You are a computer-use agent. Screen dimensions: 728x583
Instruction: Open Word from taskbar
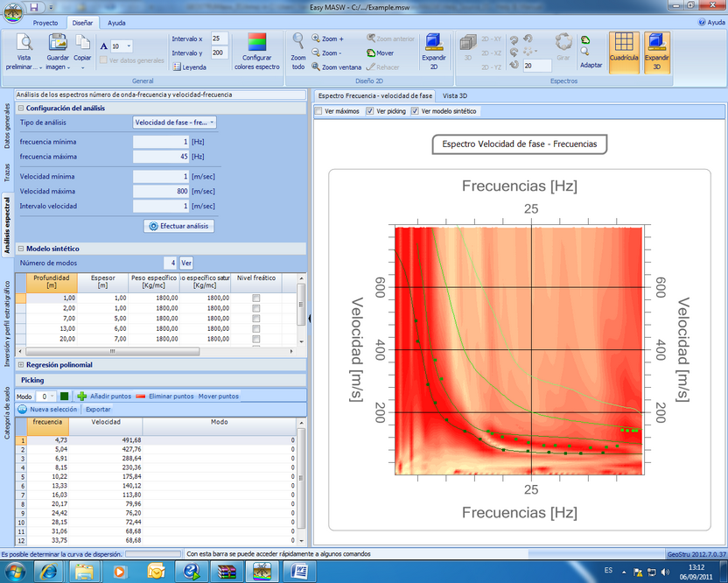coord(298,572)
